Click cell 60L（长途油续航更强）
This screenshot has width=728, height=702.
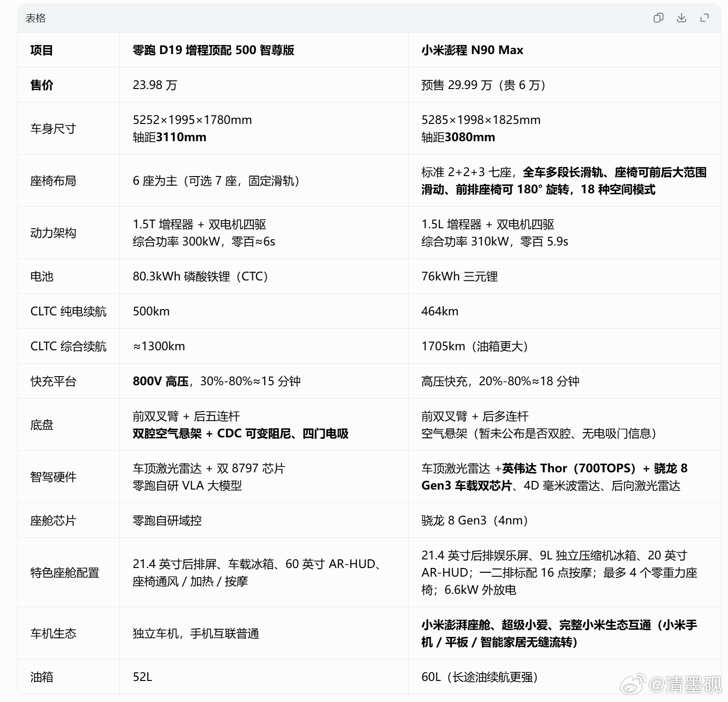point(480,677)
